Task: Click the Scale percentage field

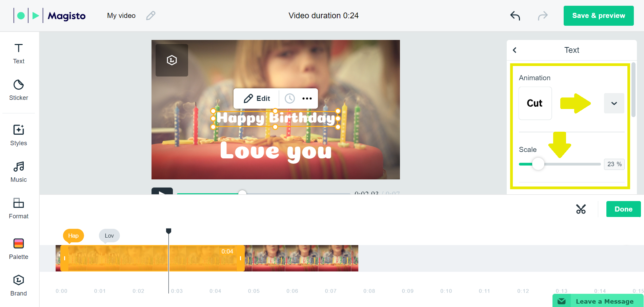Action: 614,164
